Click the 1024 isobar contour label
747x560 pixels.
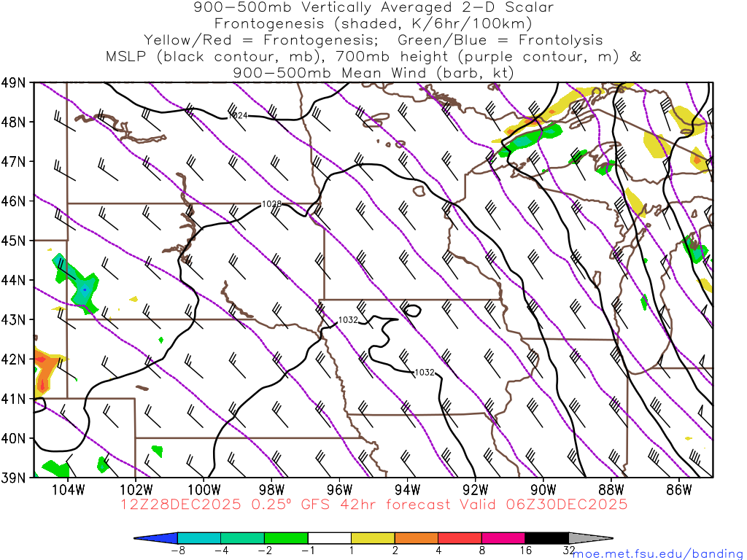coord(237,115)
